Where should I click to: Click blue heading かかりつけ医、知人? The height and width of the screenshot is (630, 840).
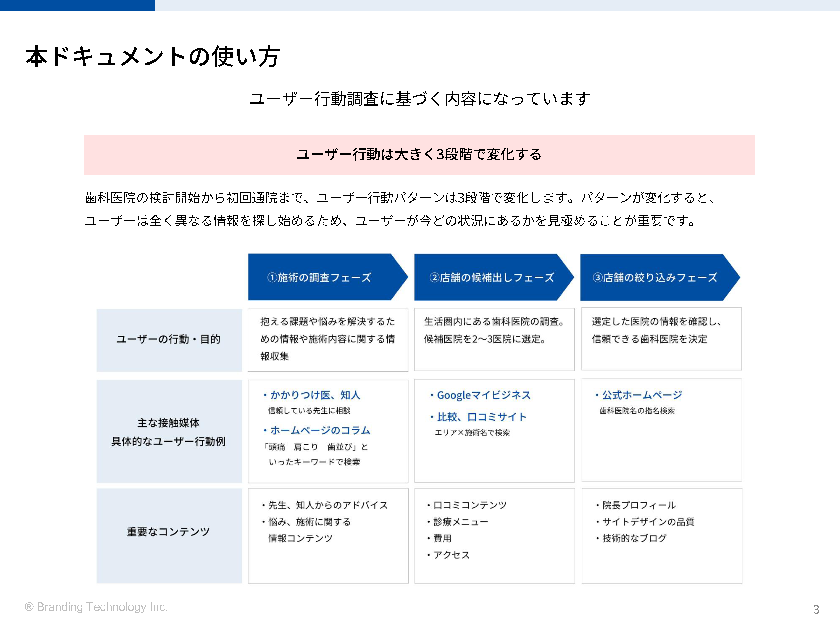pyautogui.click(x=312, y=395)
